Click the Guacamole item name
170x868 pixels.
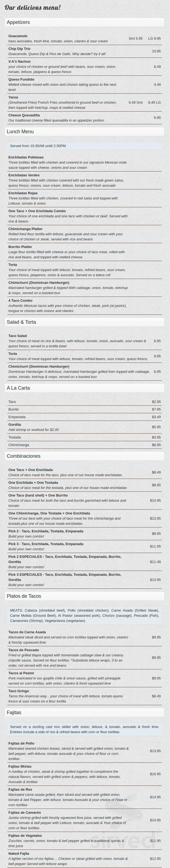point(18,36)
